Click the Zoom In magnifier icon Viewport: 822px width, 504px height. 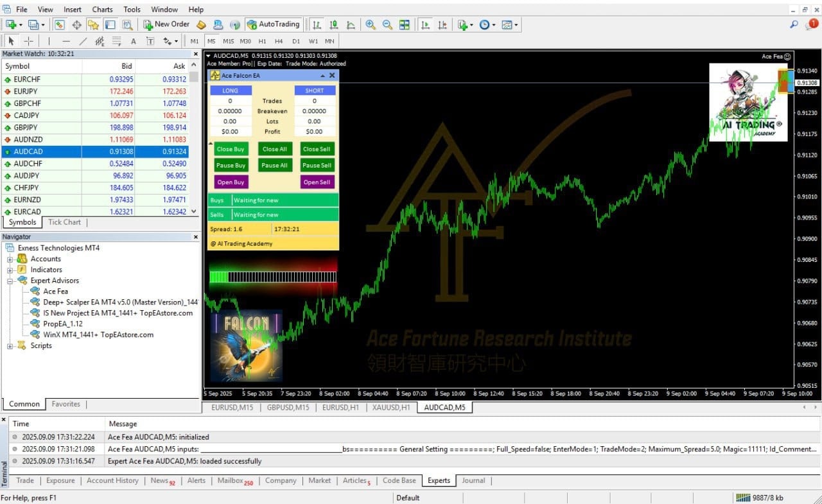coord(371,24)
